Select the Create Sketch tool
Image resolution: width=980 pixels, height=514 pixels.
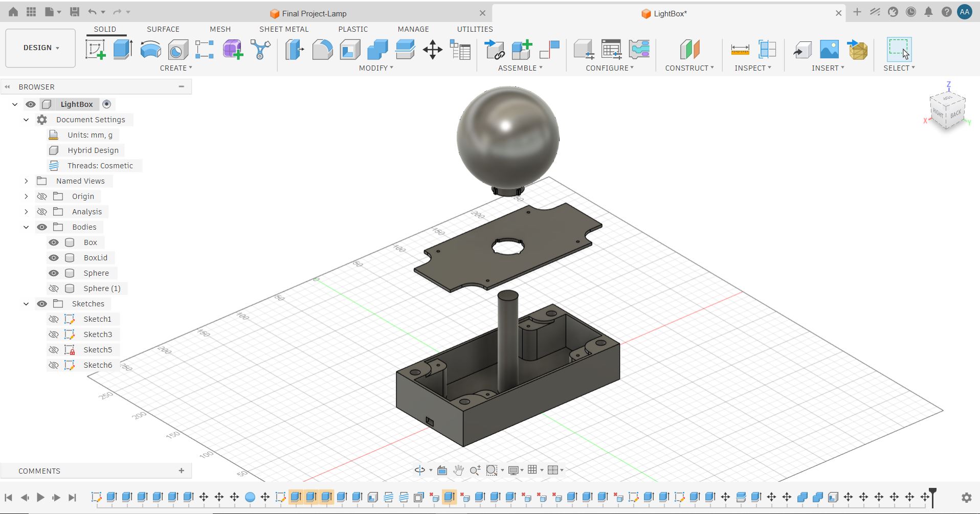tap(95, 50)
